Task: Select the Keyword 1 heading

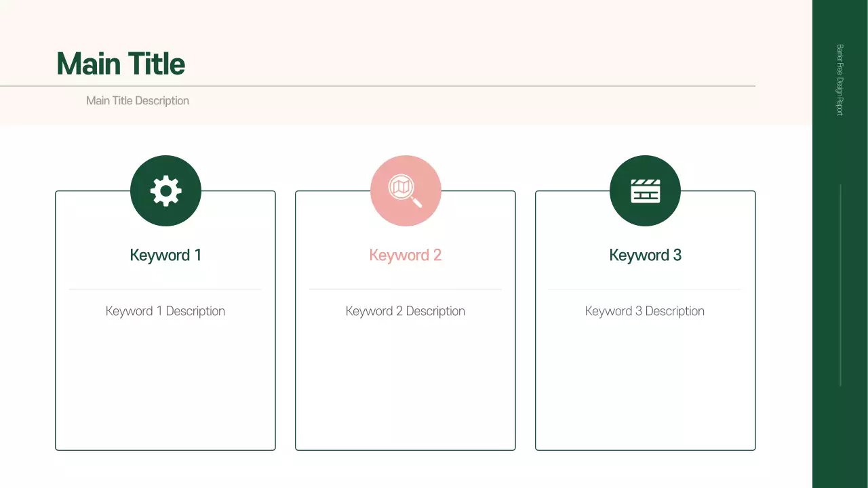Action: tap(165, 255)
